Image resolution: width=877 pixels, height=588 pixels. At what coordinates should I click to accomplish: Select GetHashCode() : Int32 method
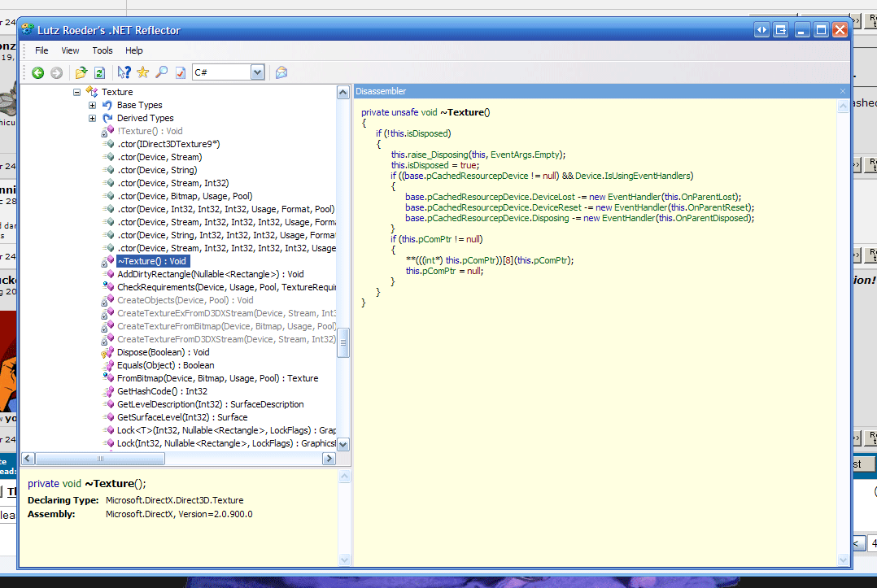coord(162,391)
